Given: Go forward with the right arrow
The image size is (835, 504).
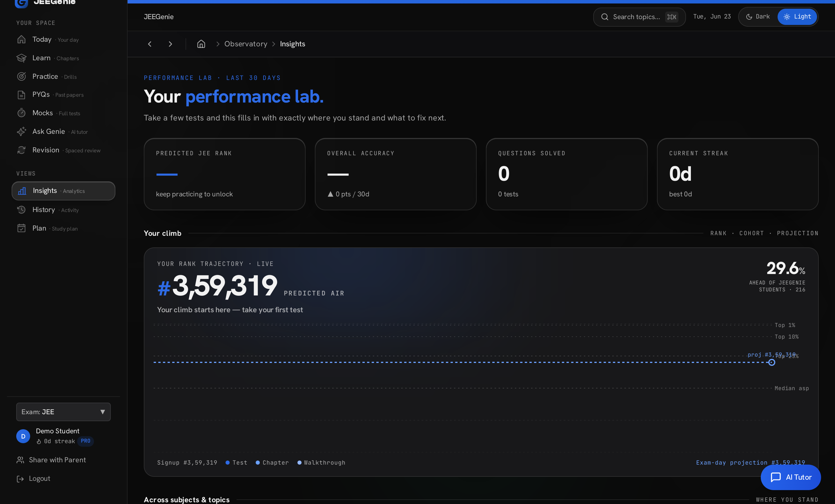Looking at the screenshot, I should (170, 44).
